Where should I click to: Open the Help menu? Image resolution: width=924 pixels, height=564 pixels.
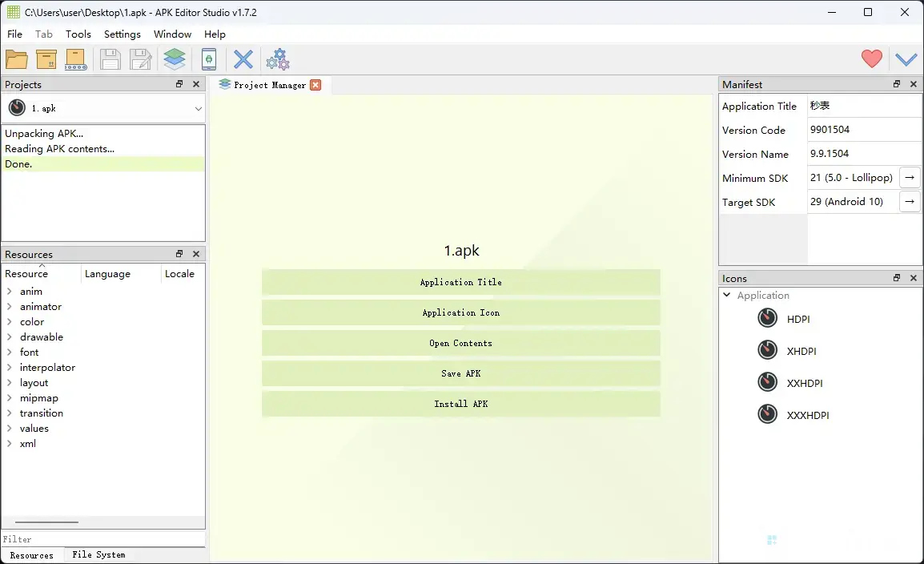point(215,34)
